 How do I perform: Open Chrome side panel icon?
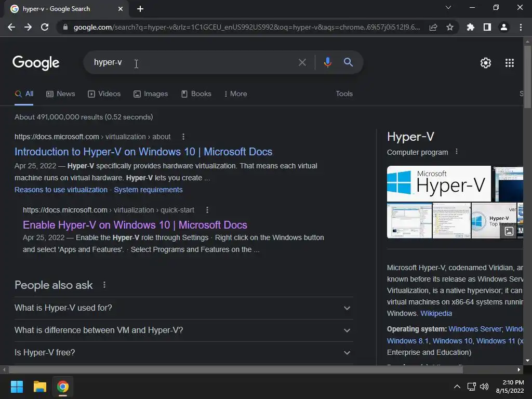coord(487,27)
